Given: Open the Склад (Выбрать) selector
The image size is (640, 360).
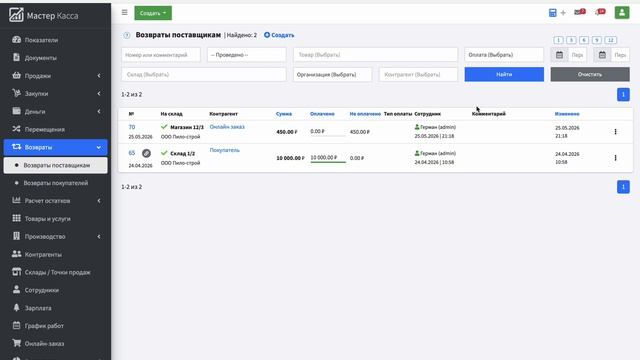Looking at the screenshot, I should (x=204, y=74).
